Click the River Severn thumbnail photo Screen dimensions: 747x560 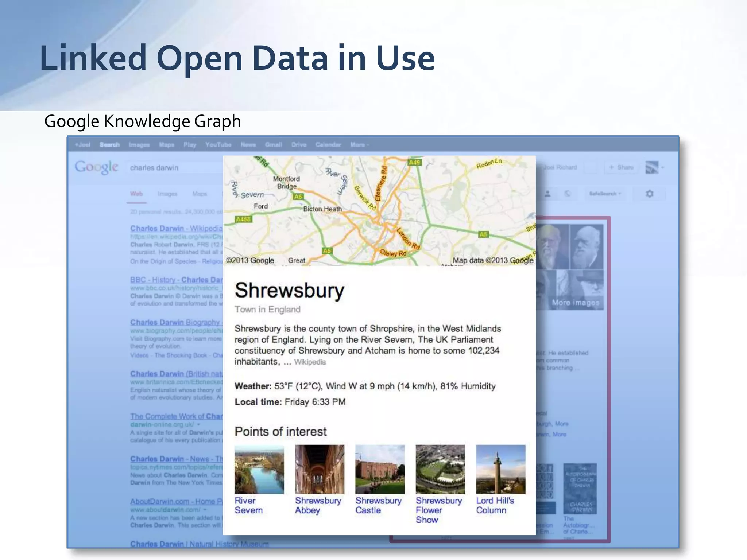click(259, 469)
